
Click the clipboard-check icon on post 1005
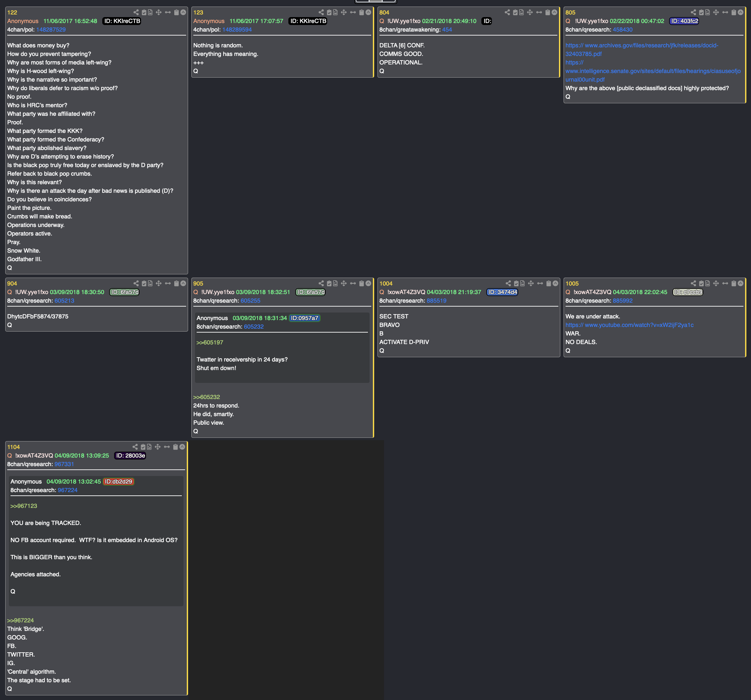(x=701, y=284)
